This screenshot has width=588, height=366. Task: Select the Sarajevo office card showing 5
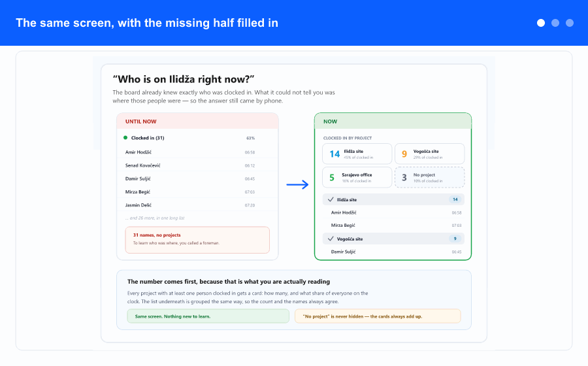[357, 177]
